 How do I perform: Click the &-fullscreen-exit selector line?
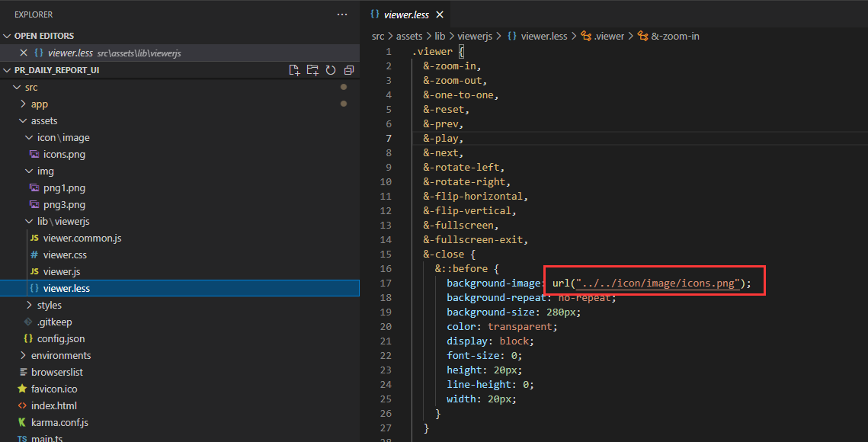[x=476, y=240]
